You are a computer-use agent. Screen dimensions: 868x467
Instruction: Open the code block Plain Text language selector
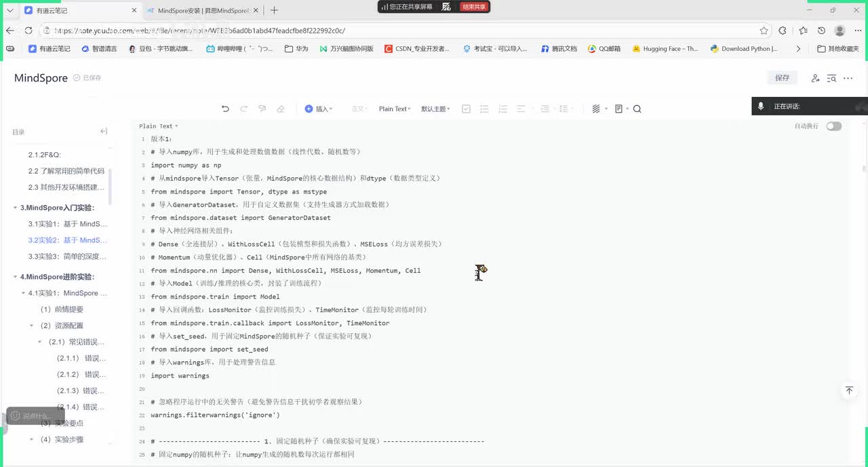[159, 126]
